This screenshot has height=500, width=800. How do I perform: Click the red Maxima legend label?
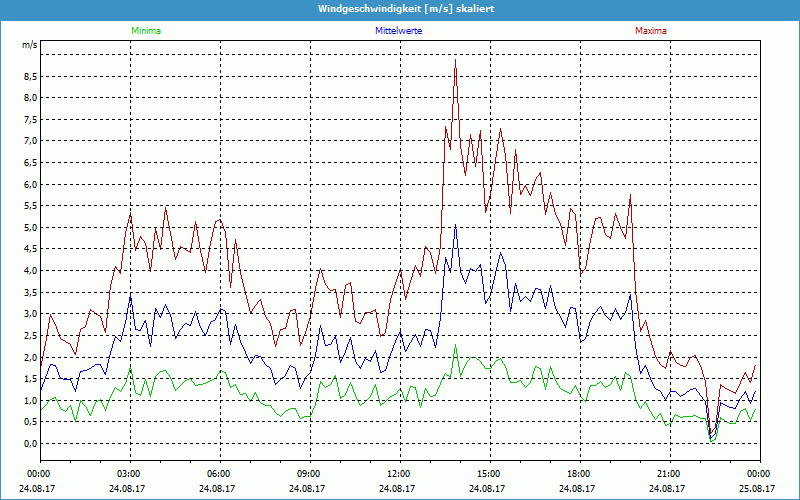[651, 31]
